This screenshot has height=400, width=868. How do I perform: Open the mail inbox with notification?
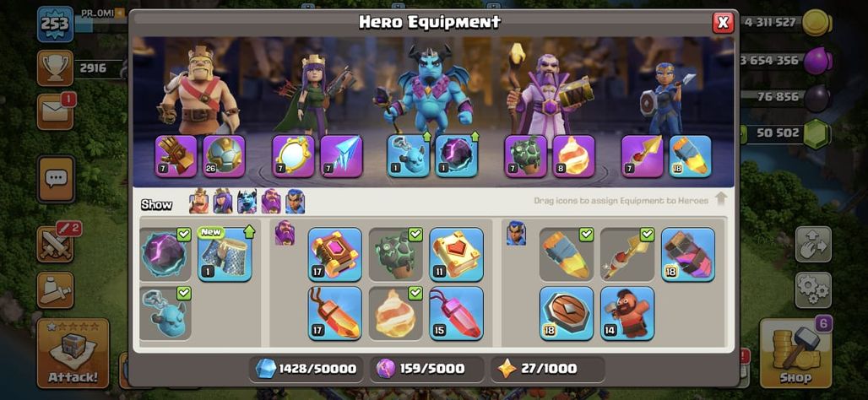point(56,111)
